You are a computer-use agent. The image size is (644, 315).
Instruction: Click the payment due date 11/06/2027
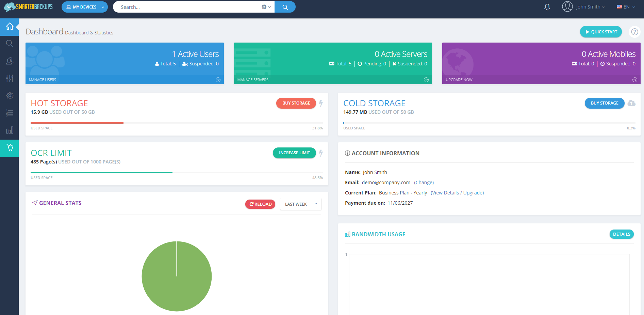400,203
